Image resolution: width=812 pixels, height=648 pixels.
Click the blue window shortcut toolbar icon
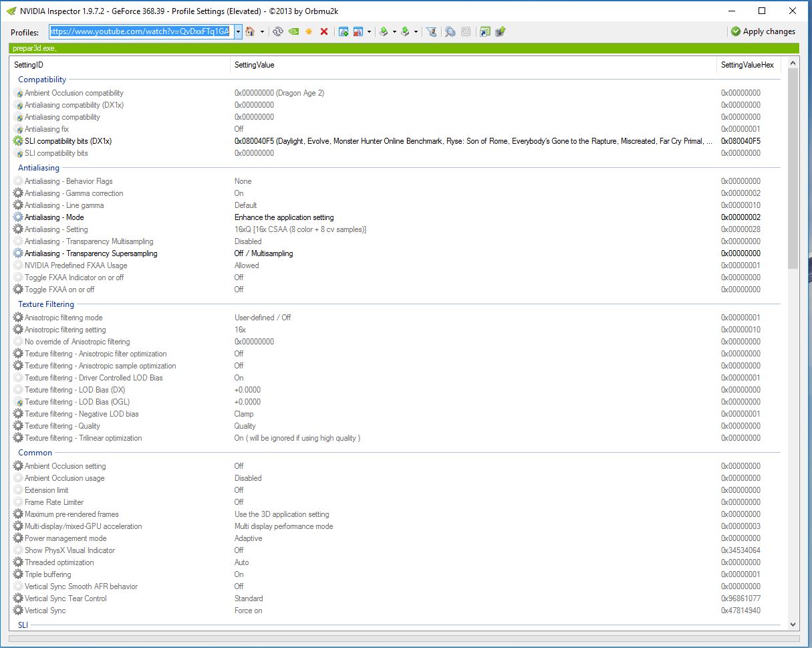[x=485, y=31]
